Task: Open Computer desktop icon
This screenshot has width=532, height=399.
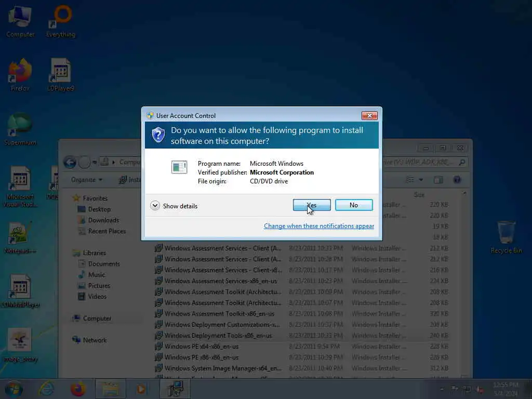Action: (x=20, y=21)
